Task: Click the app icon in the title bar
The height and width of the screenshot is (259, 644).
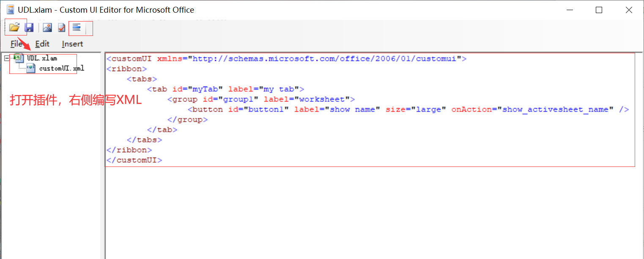Action: pyautogui.click(x=11, y=10)
